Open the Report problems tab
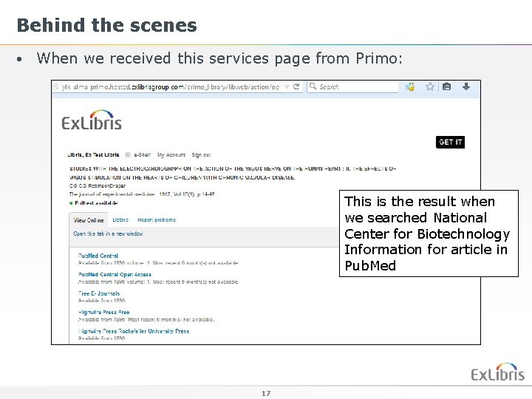The height and width of the screenshot is (399, 532). point(157,220)
